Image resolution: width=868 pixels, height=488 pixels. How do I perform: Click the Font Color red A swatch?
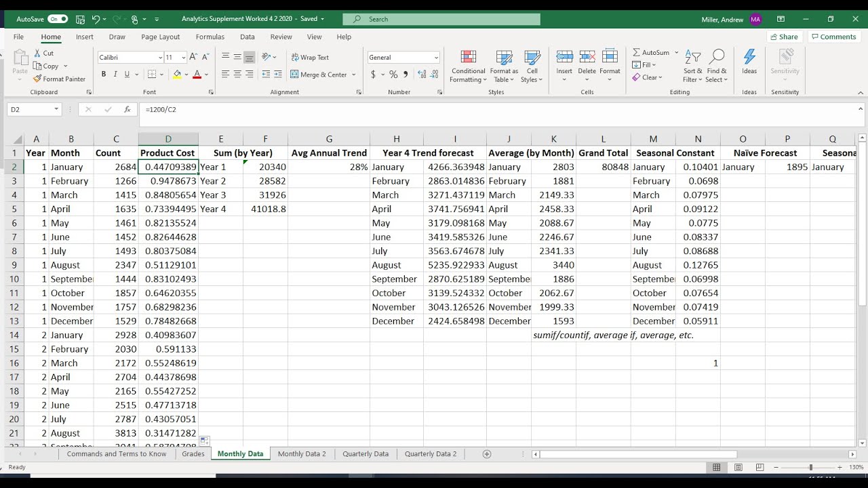pos(197,75)
